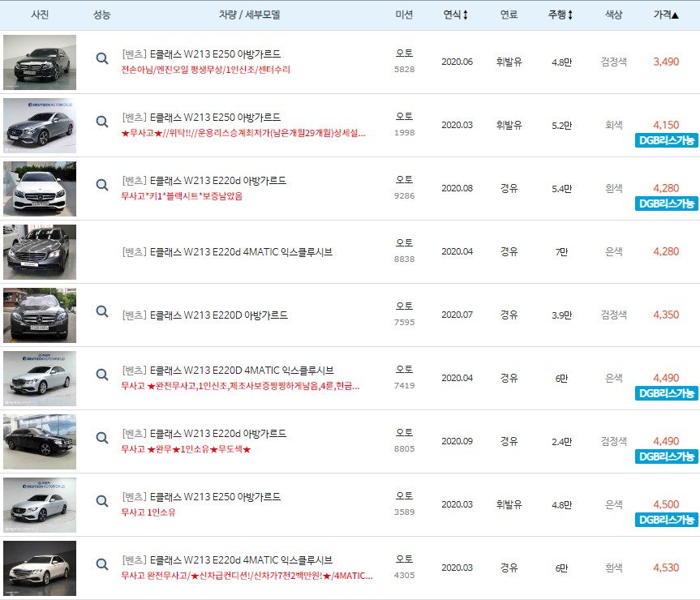
Task: Click price 4,350
Action: (x=666, y=315)
